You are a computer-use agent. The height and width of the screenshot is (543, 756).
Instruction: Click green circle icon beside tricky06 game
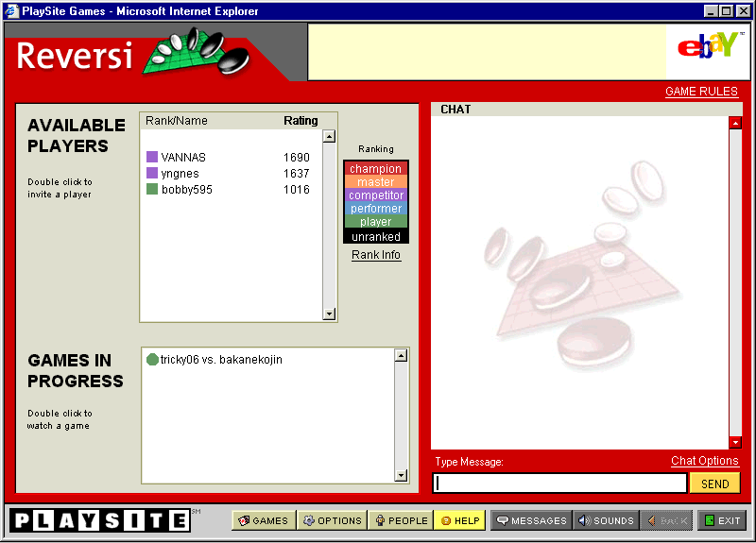pos(152,360)
